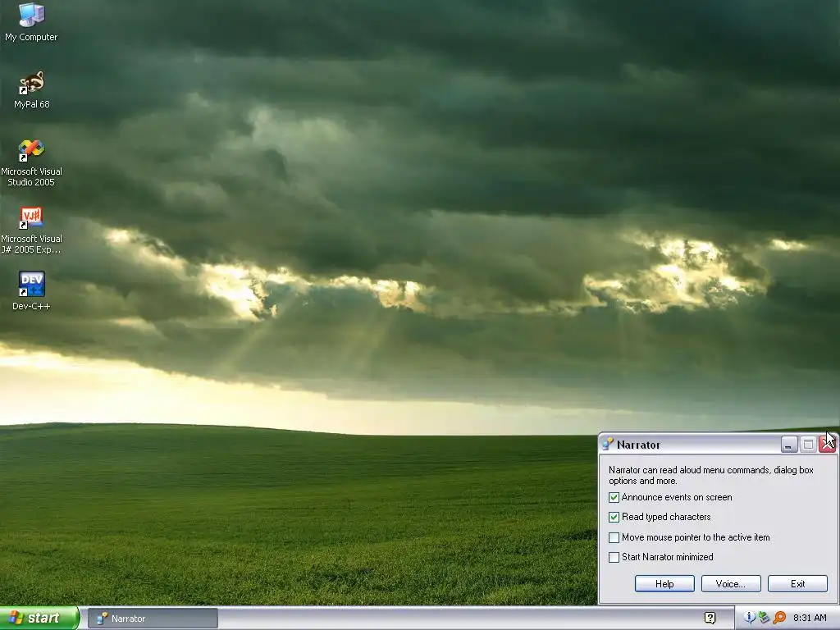Select the Microsoft Visual J# 2005 shortcut
Screen dimensions: 840x630
[31, 230]
